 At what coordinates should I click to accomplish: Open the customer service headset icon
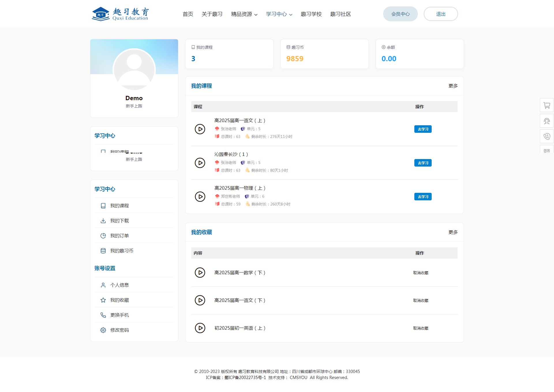[547, 121]
